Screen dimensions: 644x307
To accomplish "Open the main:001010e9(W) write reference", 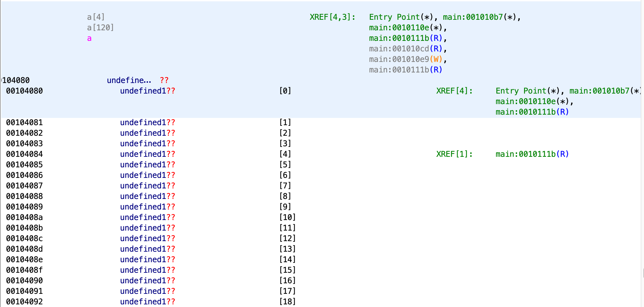I will click(405, 59).
